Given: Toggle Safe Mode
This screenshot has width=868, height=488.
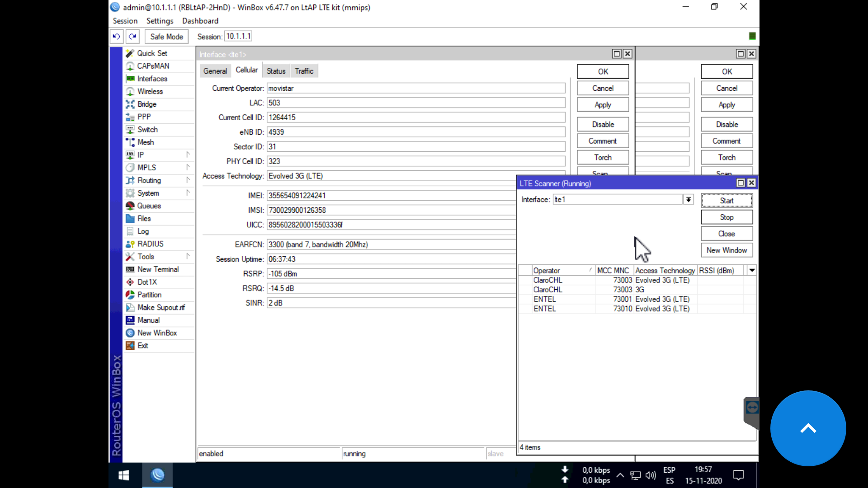Looking at the screenshot, I should (166, 37).
